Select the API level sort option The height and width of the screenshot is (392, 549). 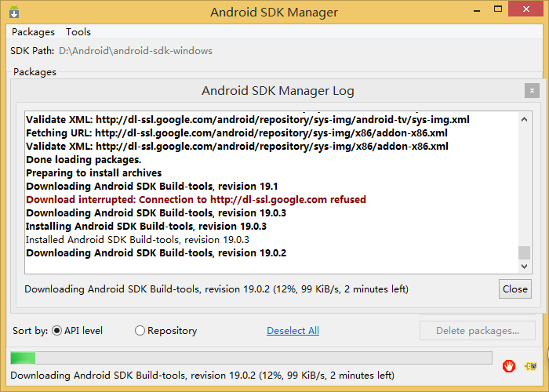click(x=77, y=330)
